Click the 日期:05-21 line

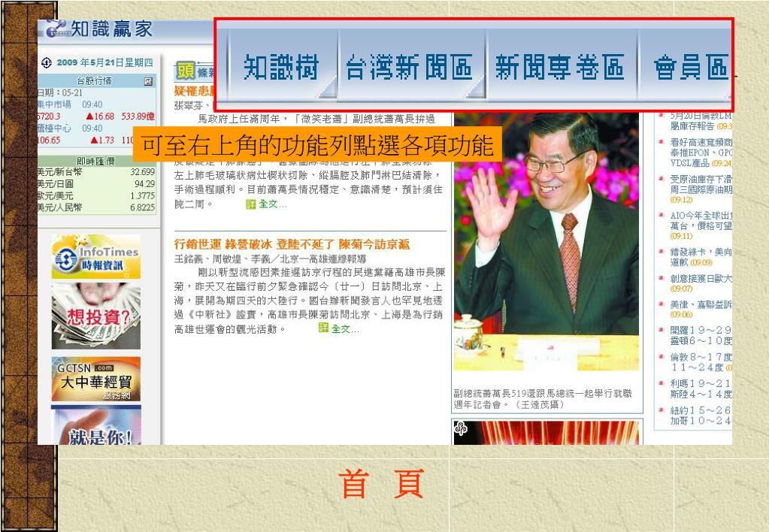click(x=60, y=92)
